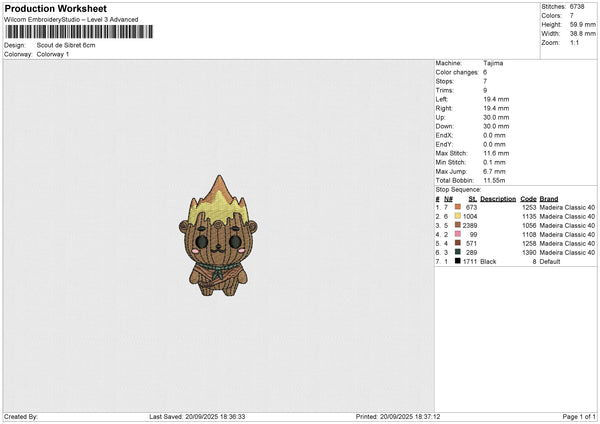Viewport: 600px width, 424px height.
Task: Click the "Colorway 1" value
Action: [53, 54]
